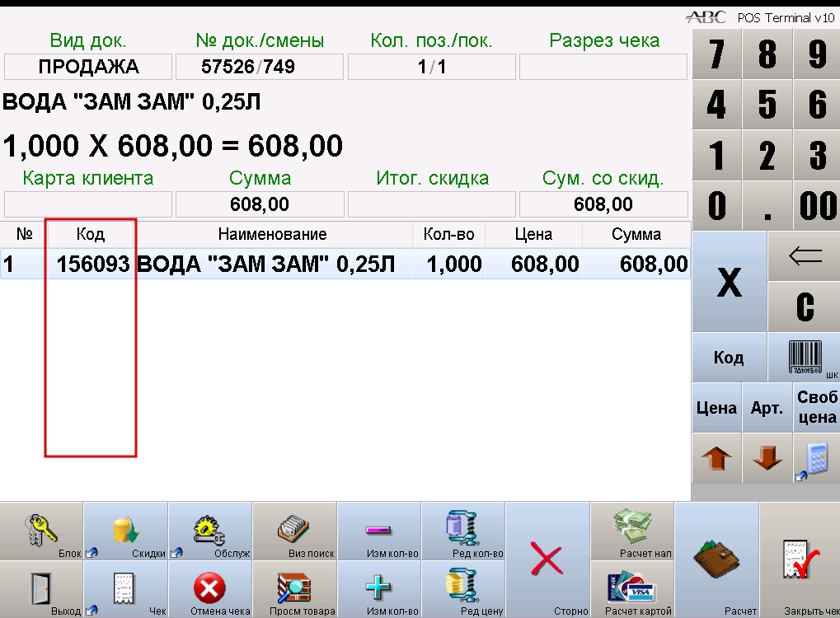Select item code 156093 cell
The width and height of the screenshot is (840, 618).
(x=90, y=264)
